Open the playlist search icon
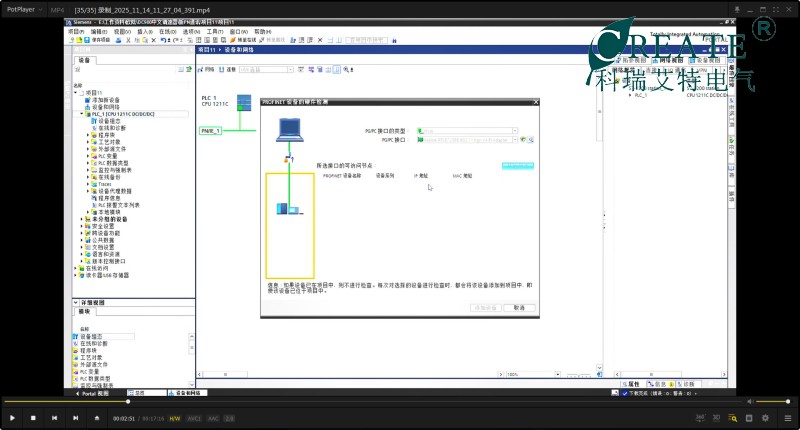The width and height of the screenshot is (800, 430). pos(733,418)
